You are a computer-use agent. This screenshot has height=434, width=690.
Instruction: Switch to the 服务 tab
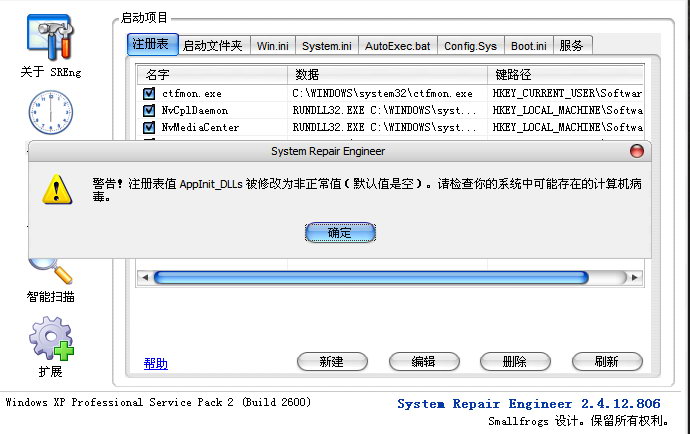click(572, 46)
